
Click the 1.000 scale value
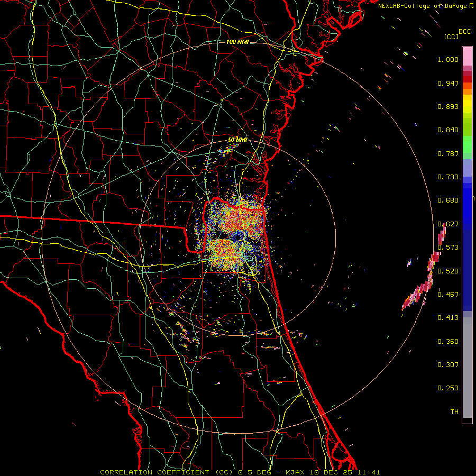pyautogui.click(x=448, y=59)
